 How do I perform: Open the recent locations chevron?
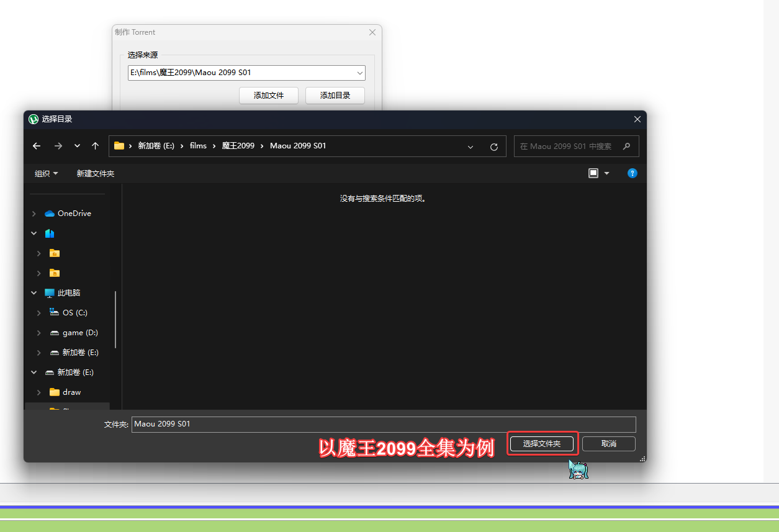point(77,146)
